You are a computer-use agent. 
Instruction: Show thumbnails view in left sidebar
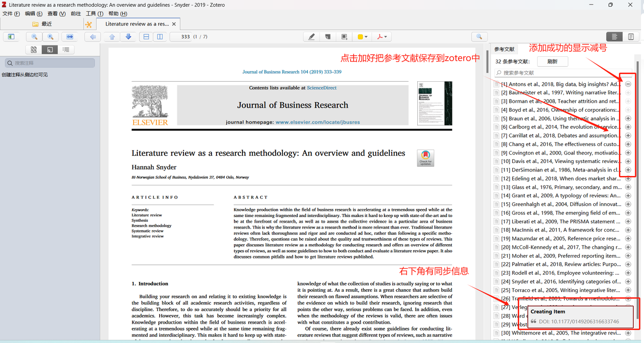click(34, 50)
